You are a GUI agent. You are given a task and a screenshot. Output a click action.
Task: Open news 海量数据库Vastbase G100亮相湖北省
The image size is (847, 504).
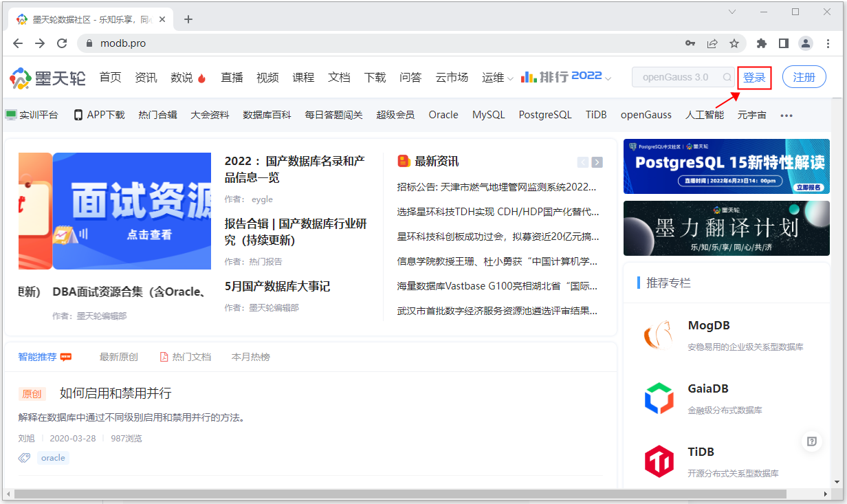click(x=497, y=286)
